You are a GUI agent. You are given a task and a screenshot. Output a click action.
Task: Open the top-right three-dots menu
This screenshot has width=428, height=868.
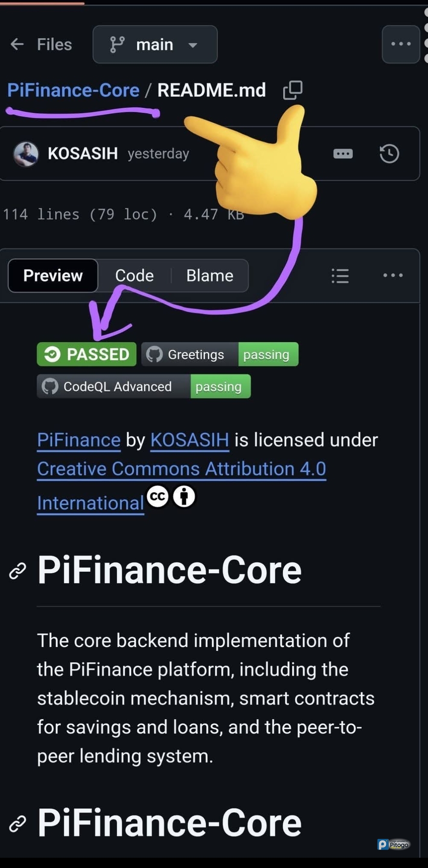pyautogui.click(x=401, y=44)
